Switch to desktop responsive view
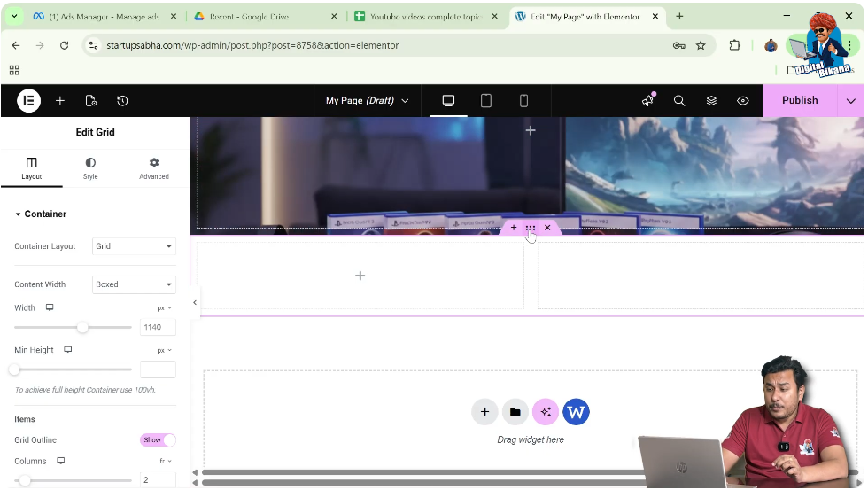 [448, 101]
